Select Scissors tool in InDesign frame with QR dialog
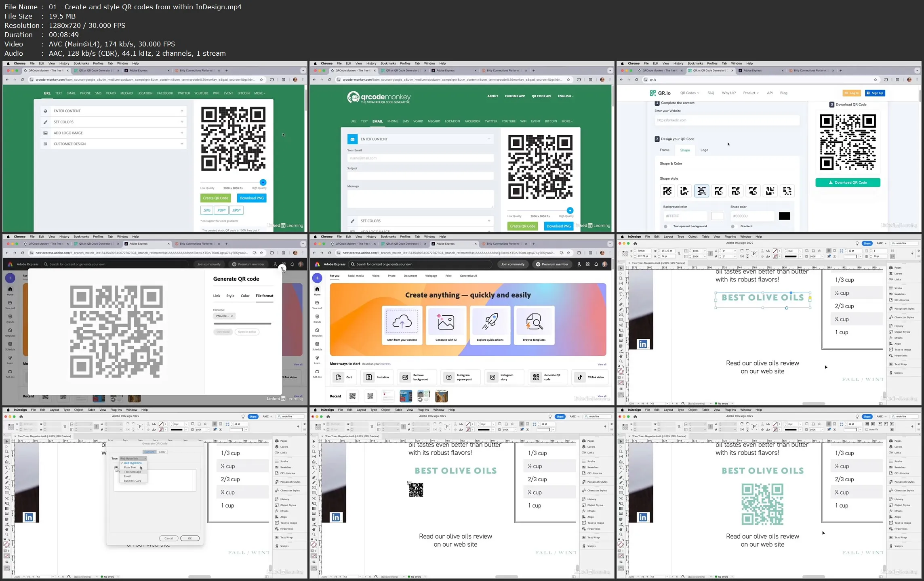This screenshot has height=581, width=924. (7, 498)
